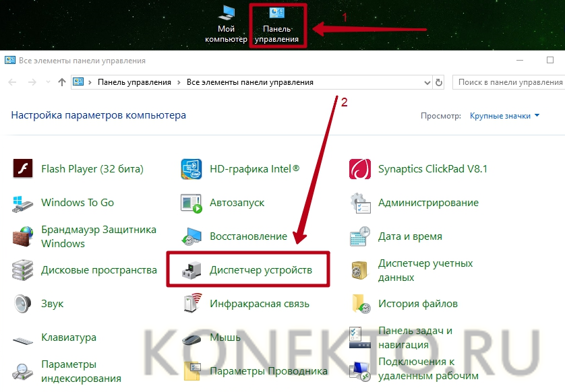Click the Автозапуск icon

pos(191,203)
